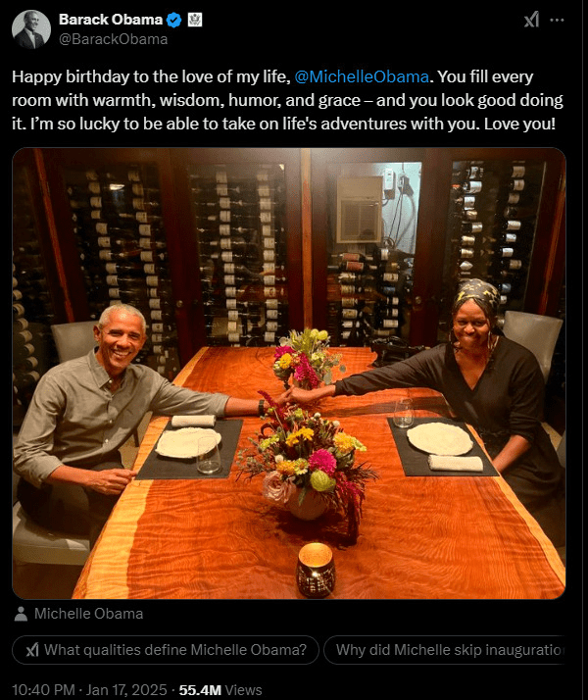Click the government affiliation badge icon
The width and height of the screenshot is (588, 700).
[x=194, y=20]
